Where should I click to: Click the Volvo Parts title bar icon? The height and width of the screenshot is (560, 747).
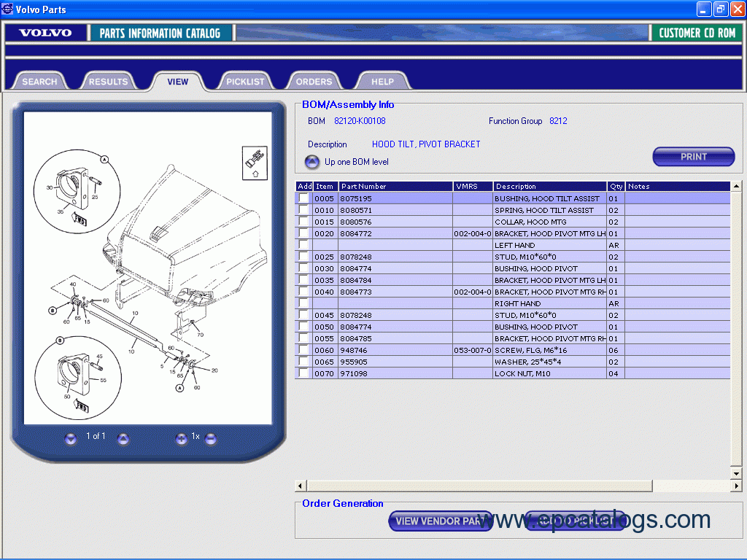(x=7, y=9)
